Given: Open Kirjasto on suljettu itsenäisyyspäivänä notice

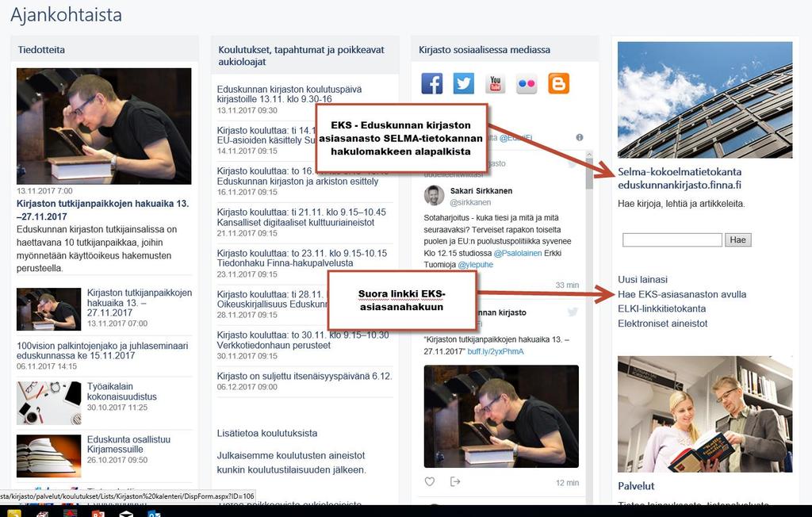Looking at the screenshot, I should click(x=304, y=376).
